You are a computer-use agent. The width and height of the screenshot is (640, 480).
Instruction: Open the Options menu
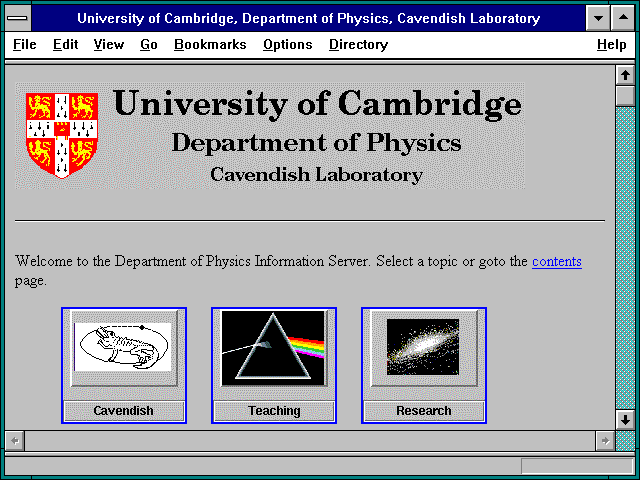tap(287, 44)
